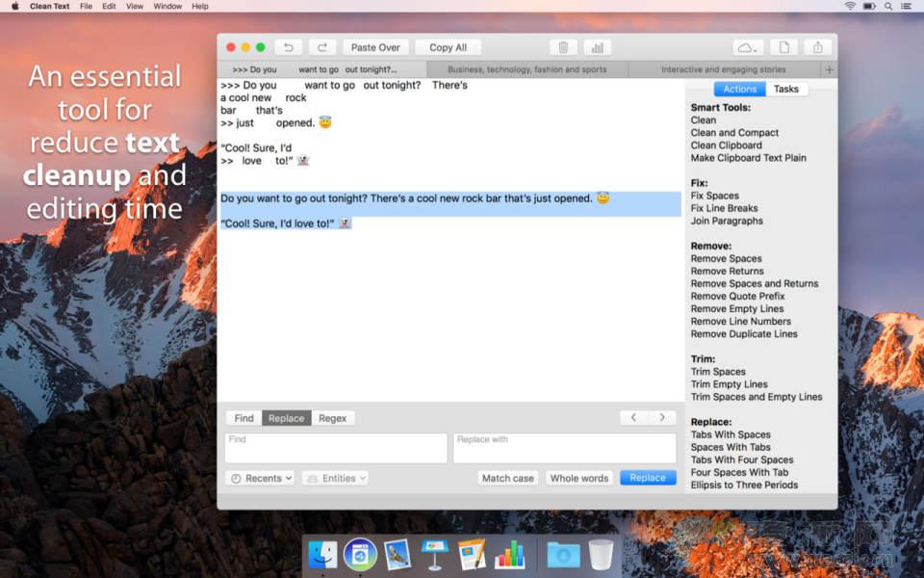Switch search mode to Regex
The width and height of the screenshot is (924, 578).
click(333, 418)
